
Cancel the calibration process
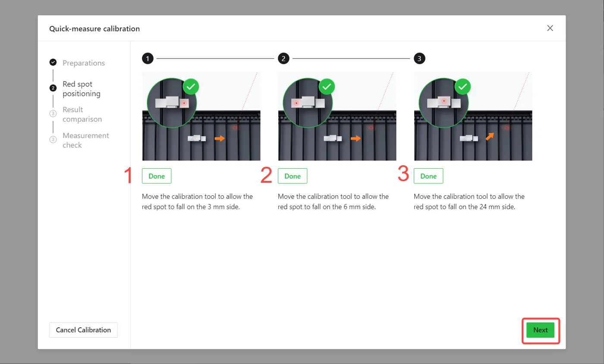pyautogui.click(x=83, y=330)
